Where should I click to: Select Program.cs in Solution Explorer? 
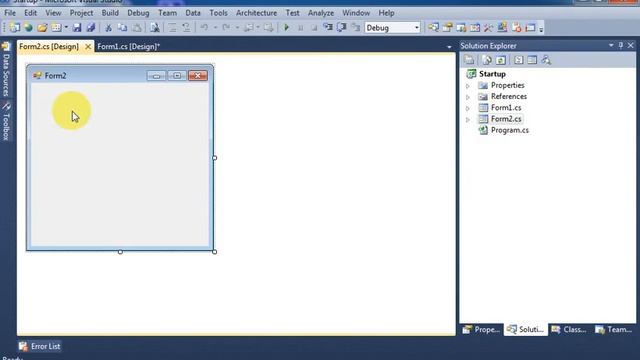click(x=510, y=130)
